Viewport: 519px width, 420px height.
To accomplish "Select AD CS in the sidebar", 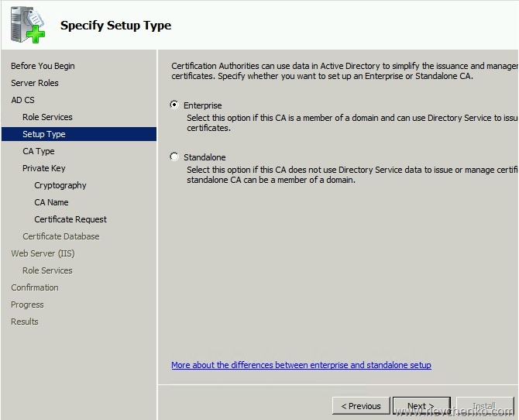I will click(x=22, y=100).
